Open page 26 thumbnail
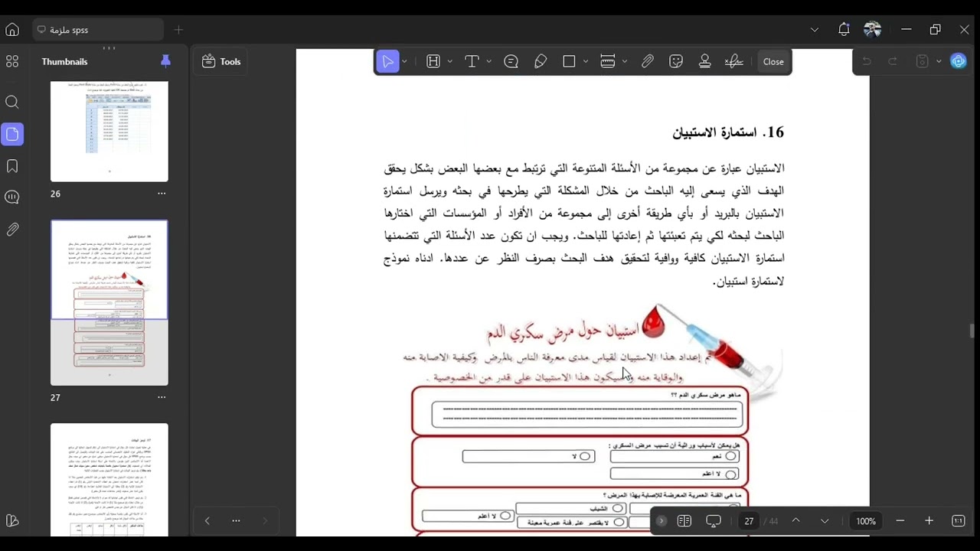The height and width of the screenshot is (551, 980). coord(109,130)
